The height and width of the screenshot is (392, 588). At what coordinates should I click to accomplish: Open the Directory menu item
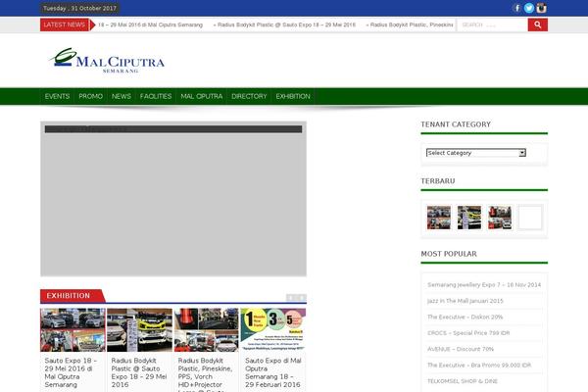point(249,96)
